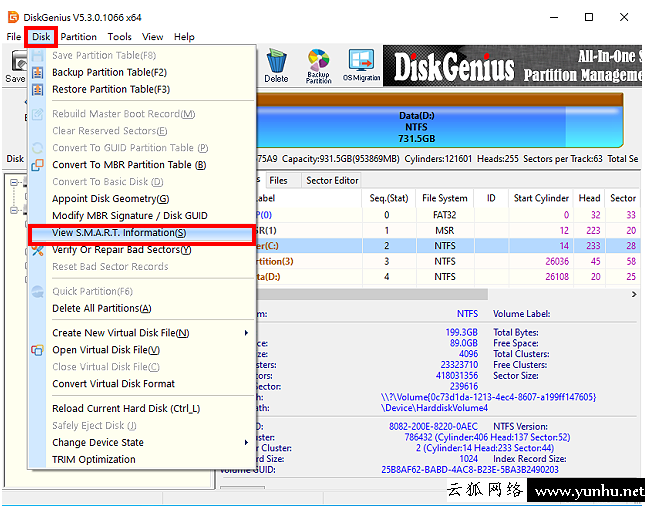Viewport: 648px width, 513px height.
Task: Click the 199.3GB capacity value
Action: [461, 333]
